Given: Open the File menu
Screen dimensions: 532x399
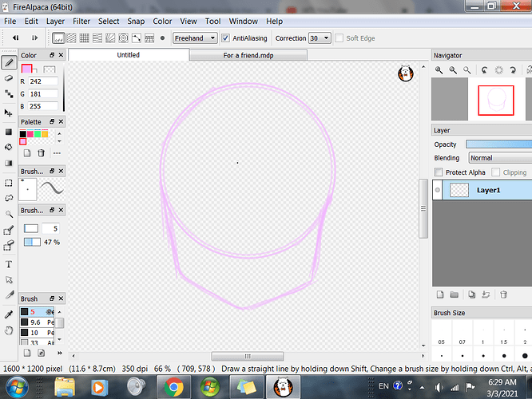Looking at the screenshot, I should coord(10,22).
